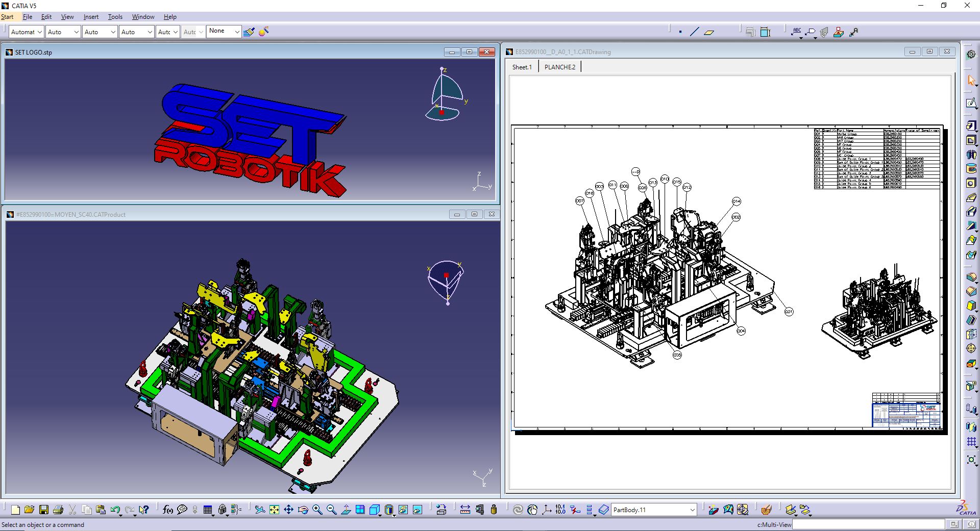Click the Fit All In icon
The width and height of the screenshot is (980, 531).
click(x=274, y=510)
